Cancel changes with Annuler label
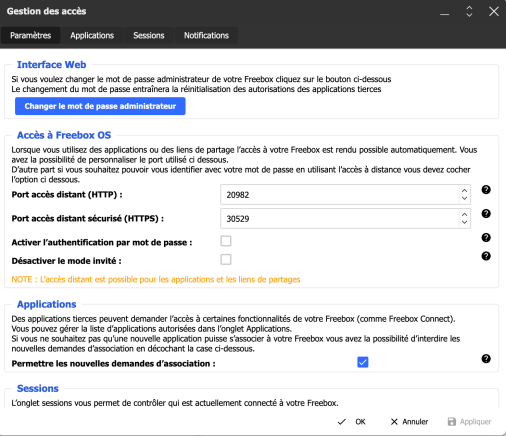This screenshot has height=436, width=506. point(415,422)
